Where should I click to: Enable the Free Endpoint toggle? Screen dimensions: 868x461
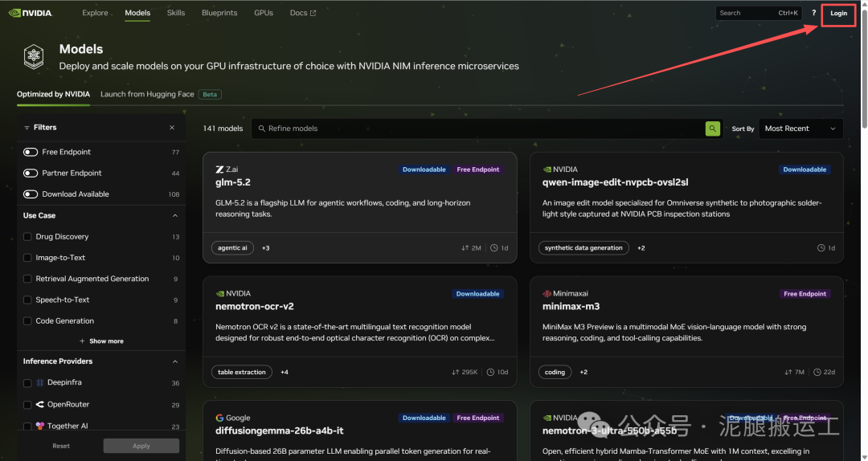[x=31, y=152]
